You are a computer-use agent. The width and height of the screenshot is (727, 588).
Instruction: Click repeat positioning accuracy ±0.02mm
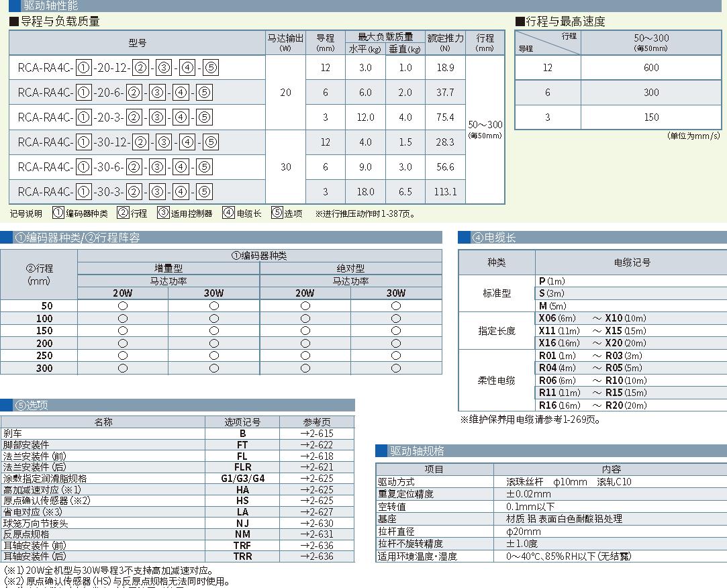[528, 494]
